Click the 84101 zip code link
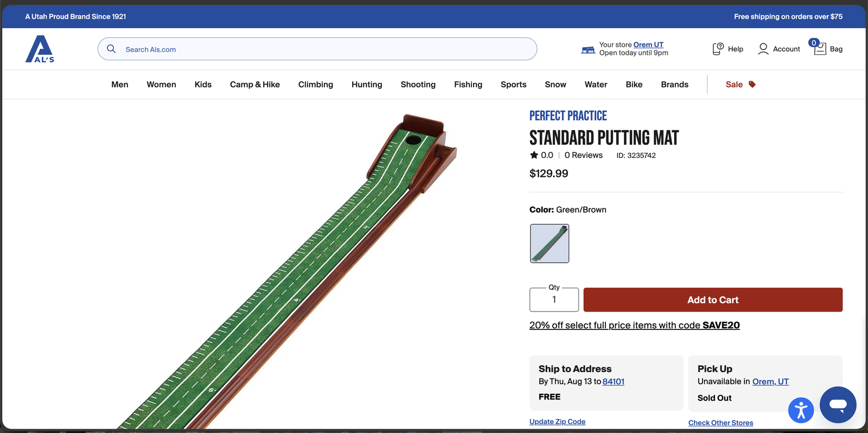868x433 pixels. 614,381
